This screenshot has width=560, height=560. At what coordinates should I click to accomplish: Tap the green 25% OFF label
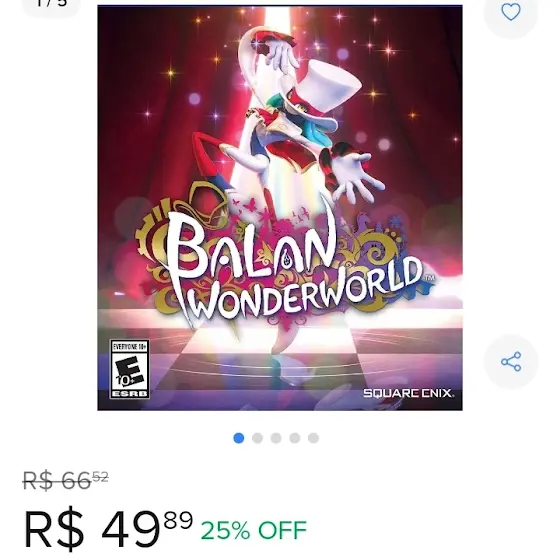tap(254, 530)
